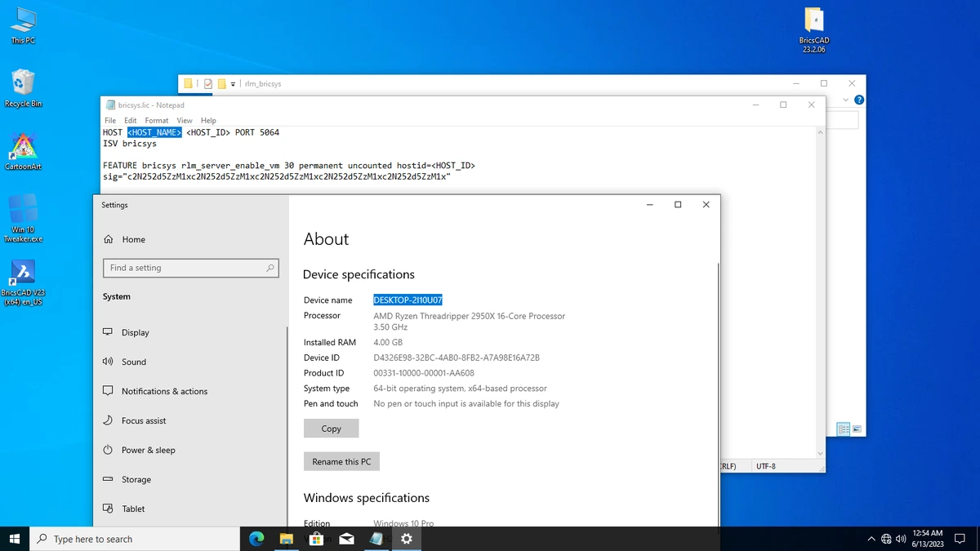980x551 pixels.
Task: Click folder icon in rlm_bricsys title bar
Action: tap(188, 83)
